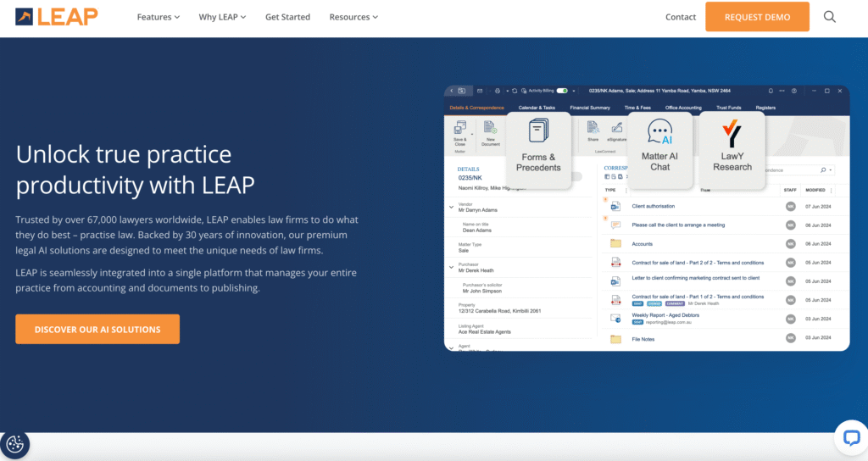Click the notification bell icon in app
The width and height of the screenshot is (868, 461).
click(x=771, y=91)
